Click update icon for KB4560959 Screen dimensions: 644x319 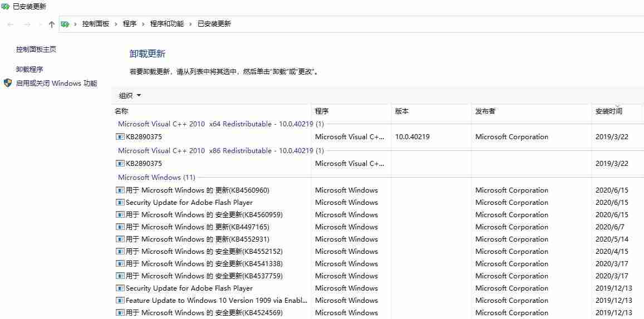point(120,215)
